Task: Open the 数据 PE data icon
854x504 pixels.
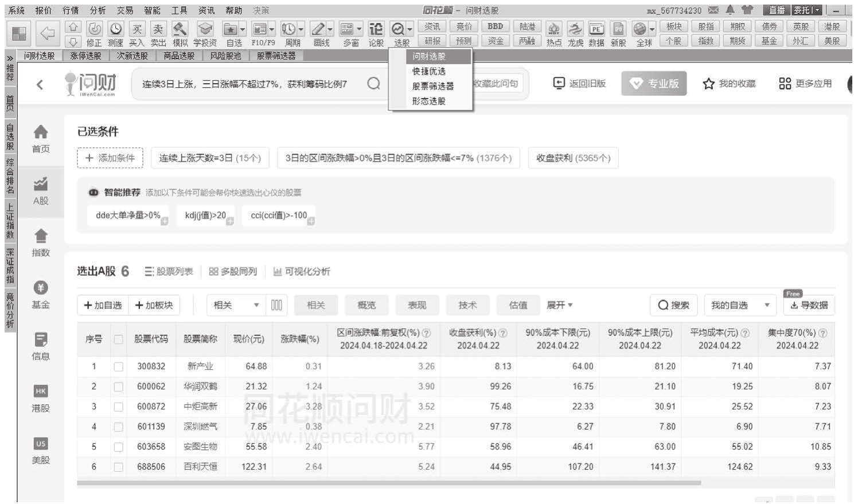Action: pyautogui.click(x=596, y=29)
